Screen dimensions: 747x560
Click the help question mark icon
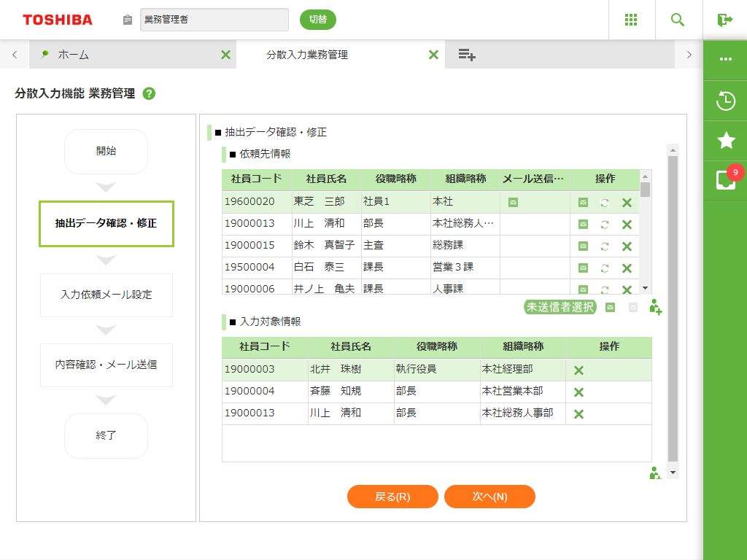tap(149, 93)
